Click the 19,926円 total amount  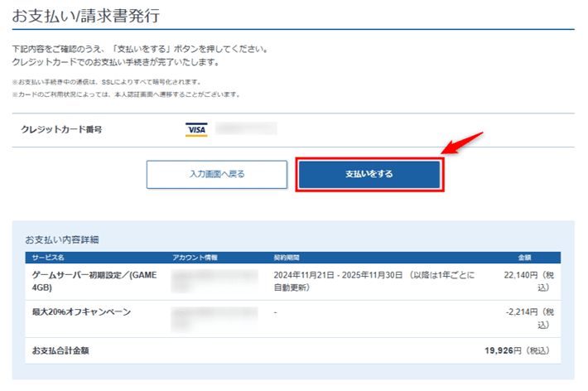(x=517, y=350)
